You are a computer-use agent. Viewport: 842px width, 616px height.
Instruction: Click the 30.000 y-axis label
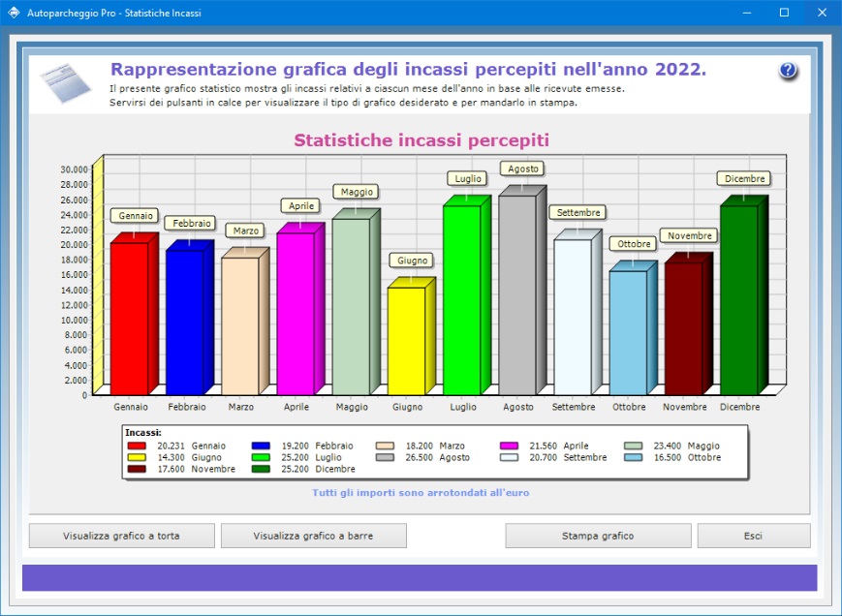74,169
